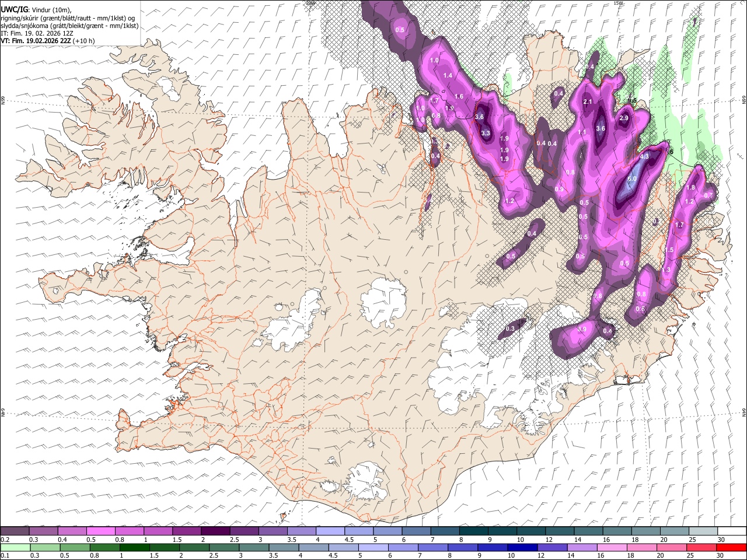The image size is (747, 560).
Task: Select the dark teal swatch after 8, upper row
Action: click(474, 531)
